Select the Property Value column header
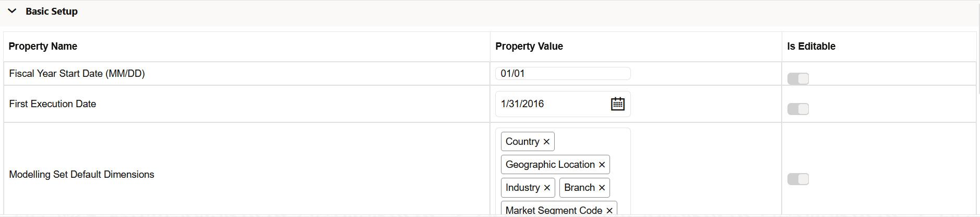Image resolution: width=980 pixels, height=217 pixels. 529,46
